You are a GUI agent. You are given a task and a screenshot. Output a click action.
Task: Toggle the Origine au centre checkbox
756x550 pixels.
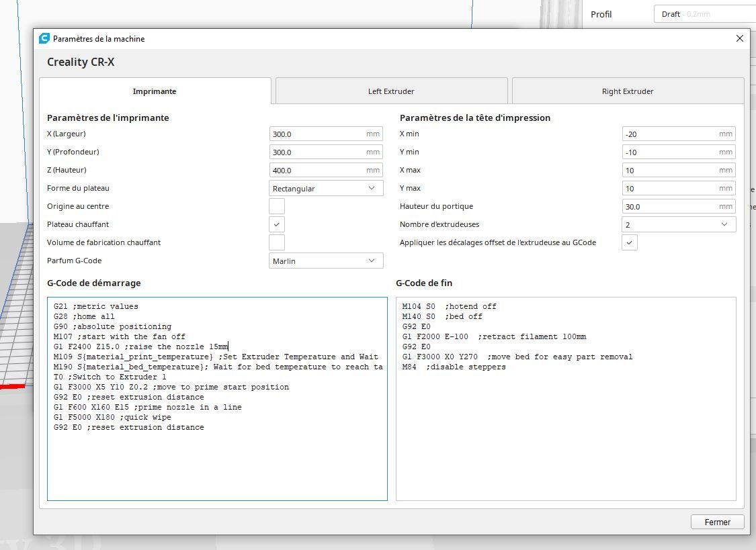point(277,206)
